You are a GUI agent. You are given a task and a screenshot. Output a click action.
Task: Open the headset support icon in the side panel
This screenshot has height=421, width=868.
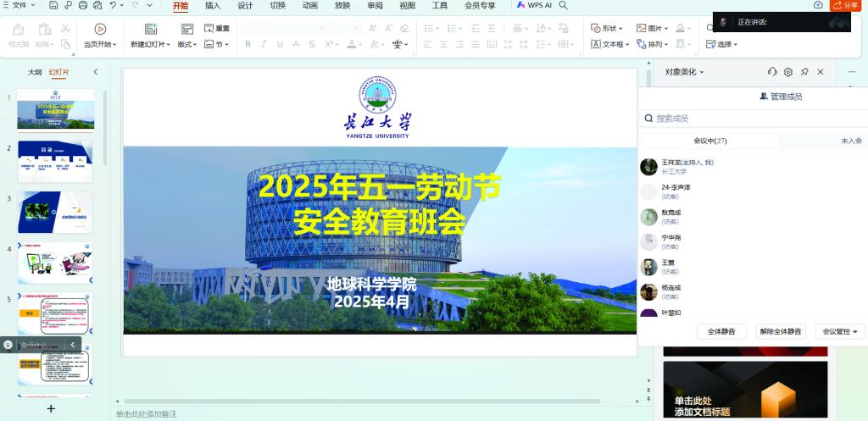(x=772, y=72)
